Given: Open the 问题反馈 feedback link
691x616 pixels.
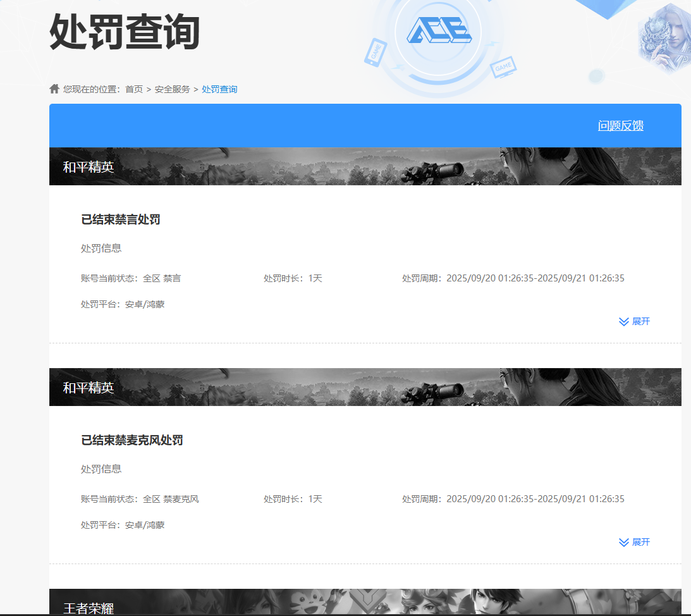Looking at the screenshot, I should click(620, 126).
